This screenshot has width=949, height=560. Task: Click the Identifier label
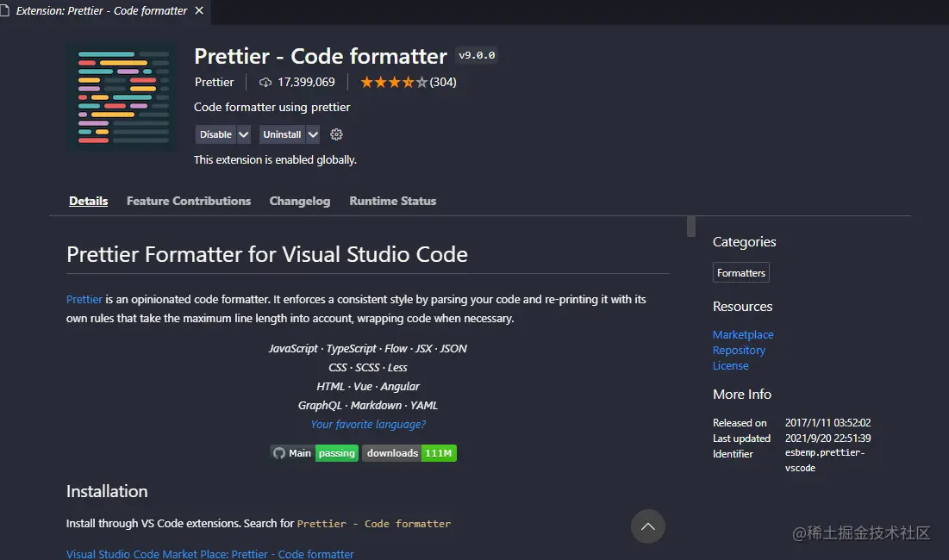[733, 454]
